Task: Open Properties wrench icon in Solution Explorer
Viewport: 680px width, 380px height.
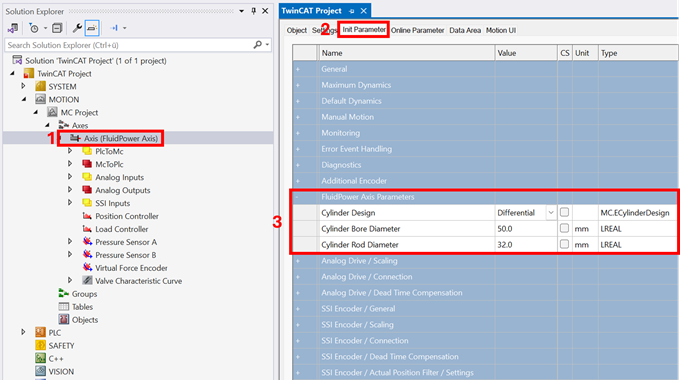Action: 77,28
